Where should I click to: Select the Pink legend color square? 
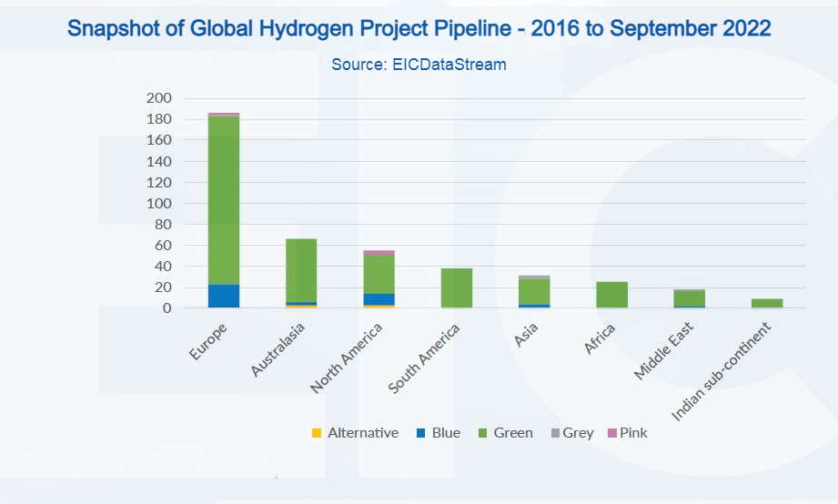[x=611, y=433]
